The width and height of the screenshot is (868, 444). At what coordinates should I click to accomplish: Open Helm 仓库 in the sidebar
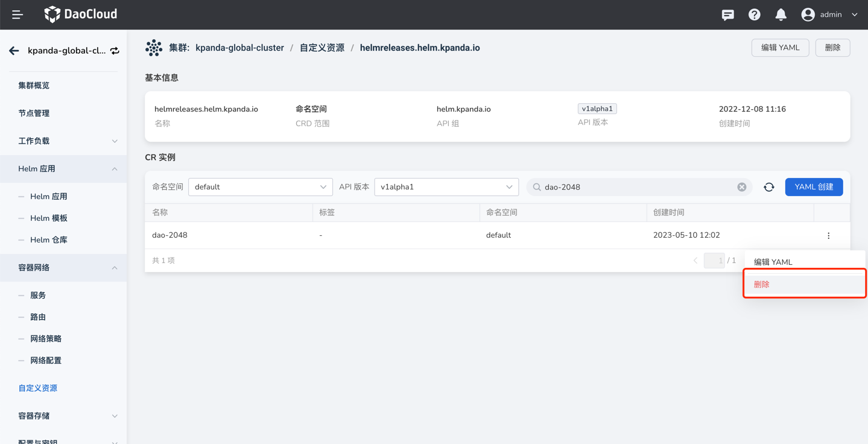49,240
